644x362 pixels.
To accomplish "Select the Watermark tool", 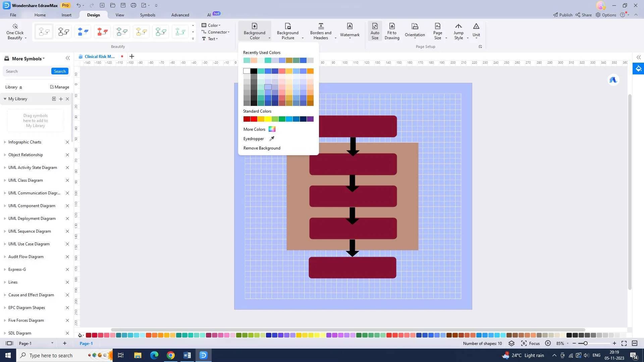I will pos(350,31).
